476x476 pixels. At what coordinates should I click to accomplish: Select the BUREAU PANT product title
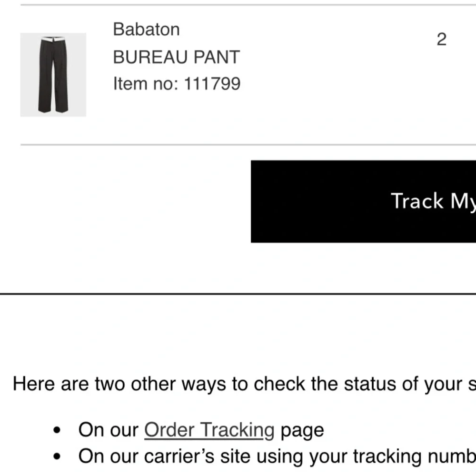click(x=176, y=57)
